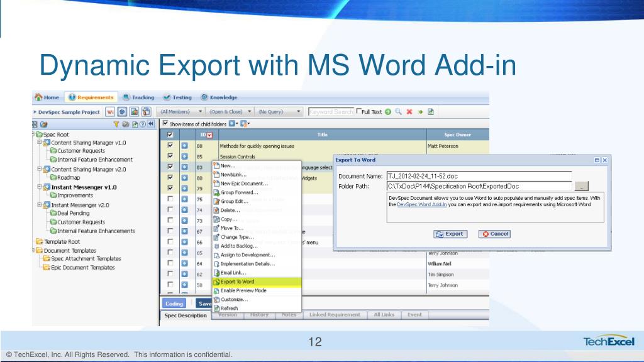Check the checkbox for row 75
Image resolution: width=644 pixels, height=362 pixels.
click(170, 199)
